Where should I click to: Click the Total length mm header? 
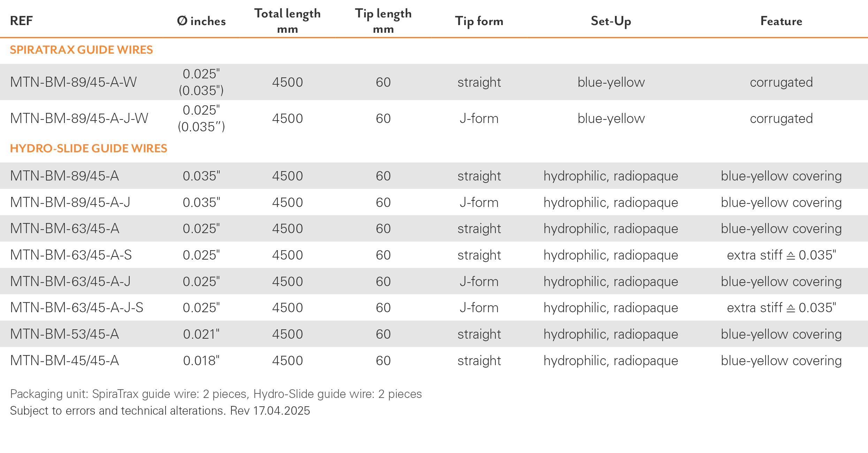click(287, 21)
